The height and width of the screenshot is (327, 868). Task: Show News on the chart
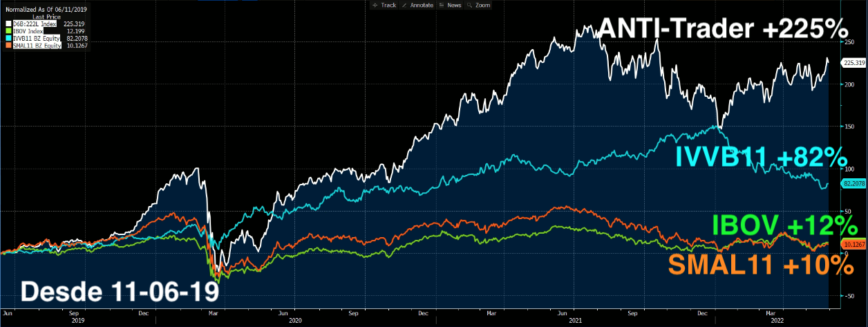[x=450, y=5]
